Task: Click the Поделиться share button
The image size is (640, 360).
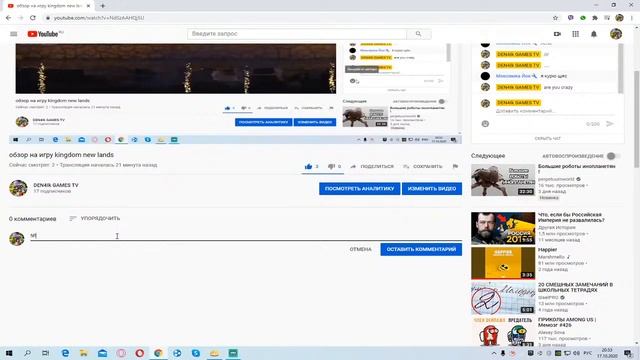Action: (x=372, y=166)
